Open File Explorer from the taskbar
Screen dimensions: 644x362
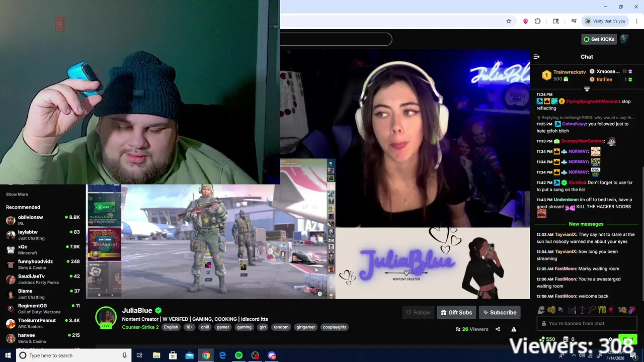click(x=156, y=355)
